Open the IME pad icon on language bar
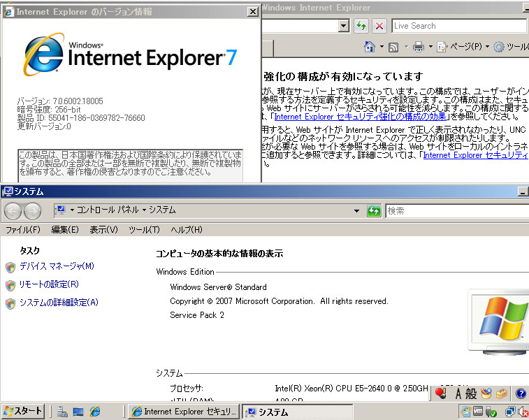 486,393
